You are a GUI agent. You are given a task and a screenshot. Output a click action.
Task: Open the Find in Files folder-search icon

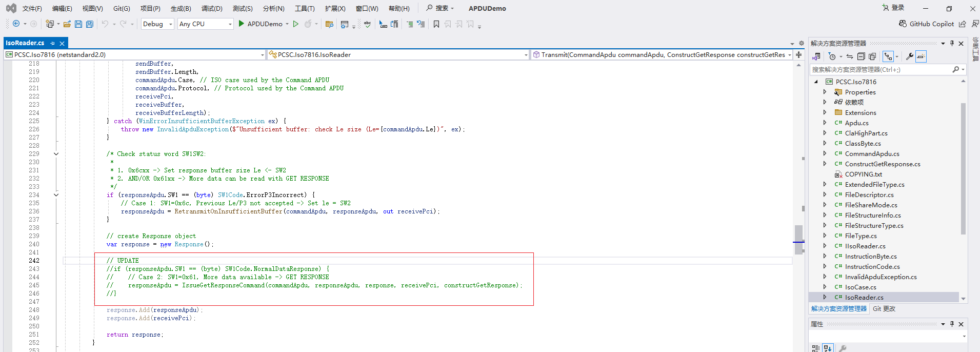(x=330, y=24)
